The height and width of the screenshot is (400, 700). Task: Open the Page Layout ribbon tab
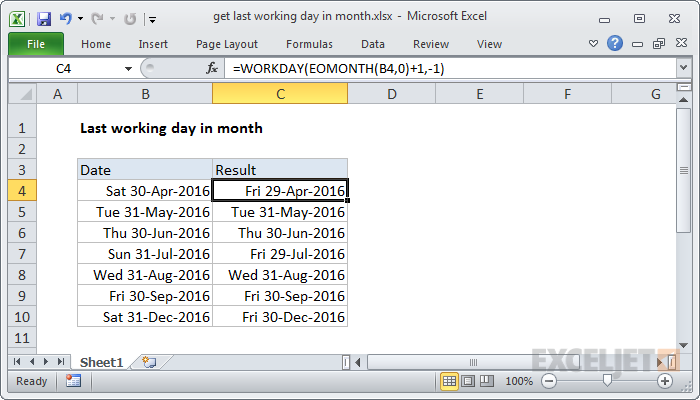227,44
